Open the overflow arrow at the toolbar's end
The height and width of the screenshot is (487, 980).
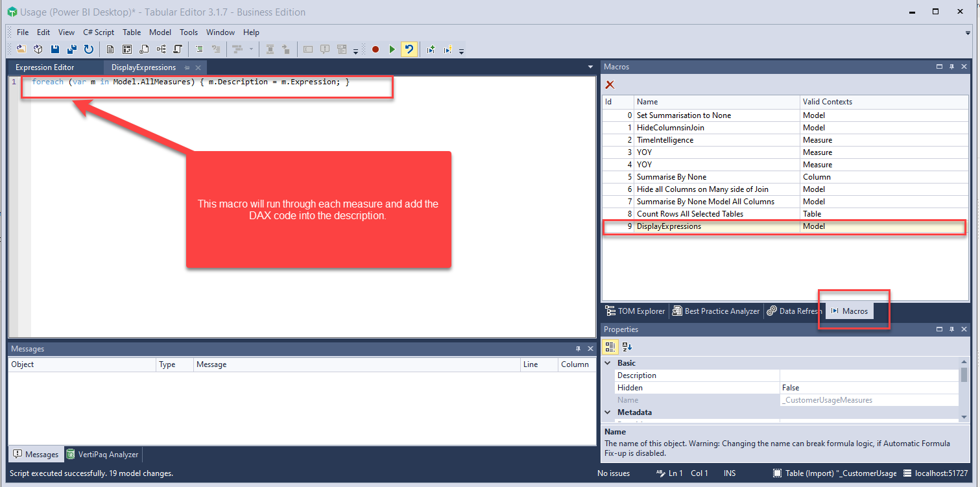[x=461, y=51]
